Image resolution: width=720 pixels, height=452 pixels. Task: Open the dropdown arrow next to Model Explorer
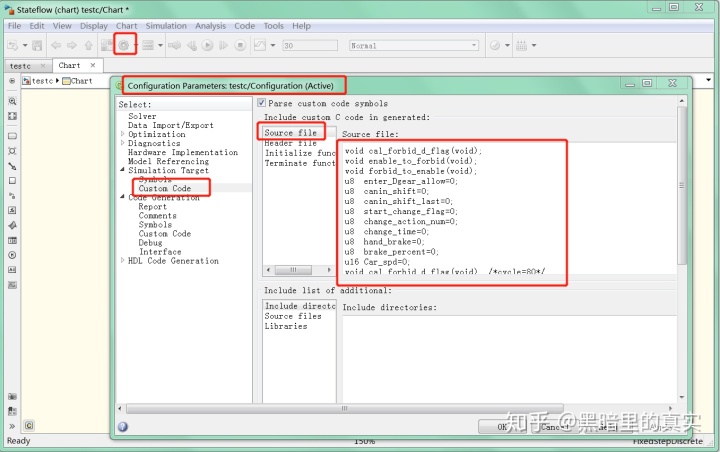point(160,45)
